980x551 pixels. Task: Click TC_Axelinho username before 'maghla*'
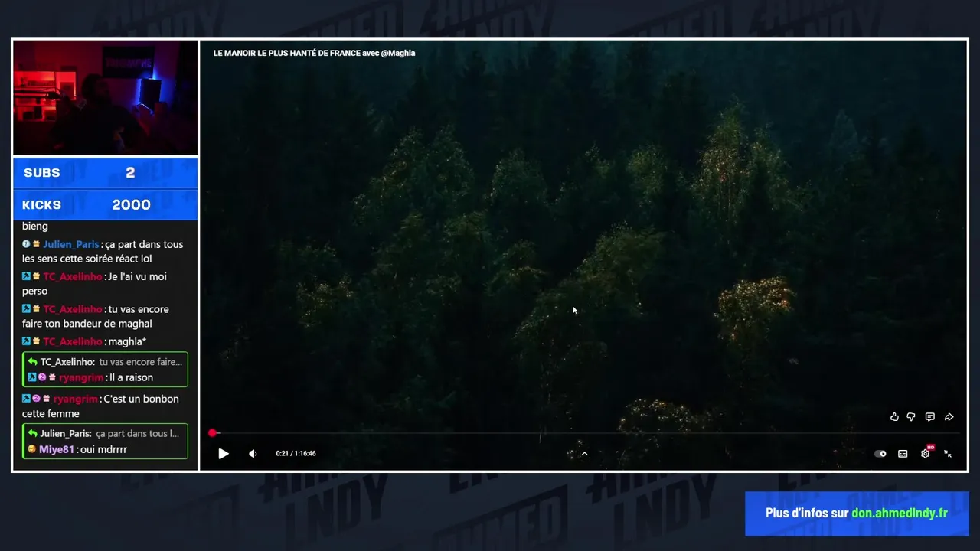click(x=73, y=341)
